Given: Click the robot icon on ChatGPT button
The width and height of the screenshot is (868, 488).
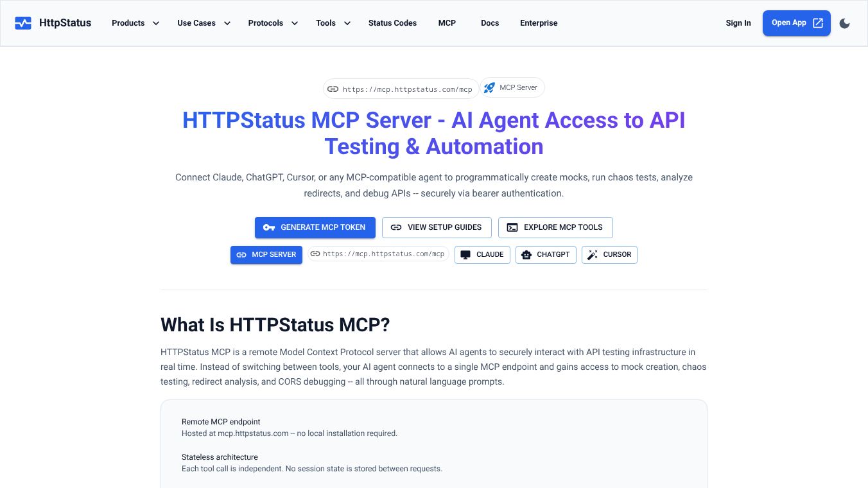Looking at the screenshot, I should click(526, 255).
